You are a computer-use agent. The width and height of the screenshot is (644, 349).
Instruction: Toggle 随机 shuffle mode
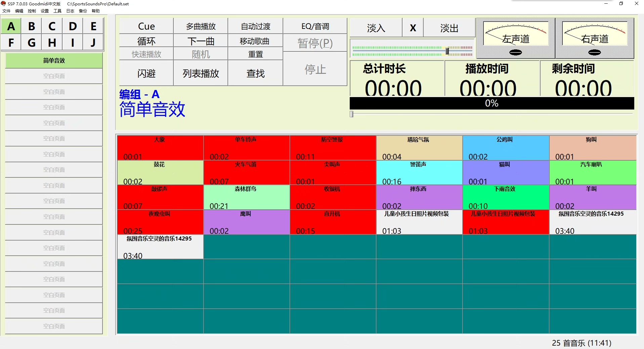coord(201,54)
